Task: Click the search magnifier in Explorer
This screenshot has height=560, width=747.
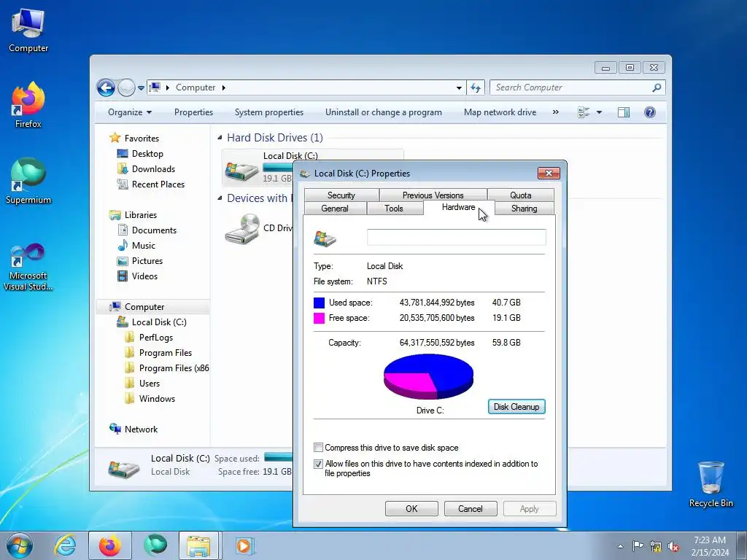Action: click(657, 87)
